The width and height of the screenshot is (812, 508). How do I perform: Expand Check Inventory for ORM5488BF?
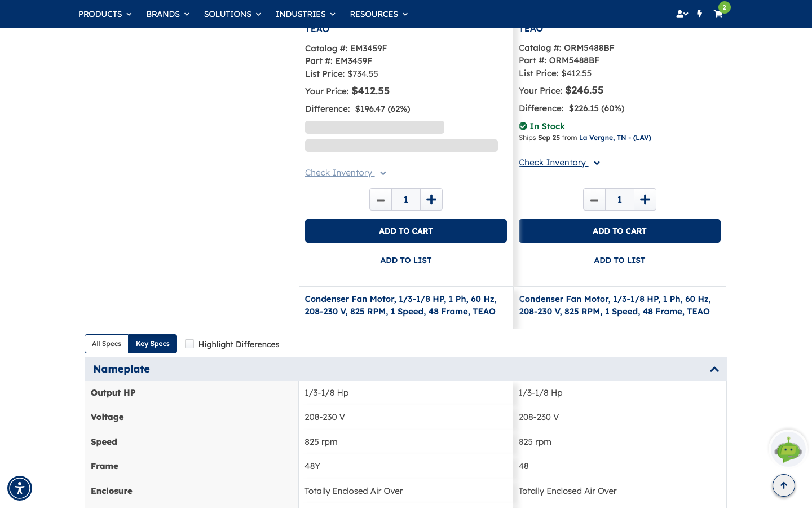pos(559,163)
